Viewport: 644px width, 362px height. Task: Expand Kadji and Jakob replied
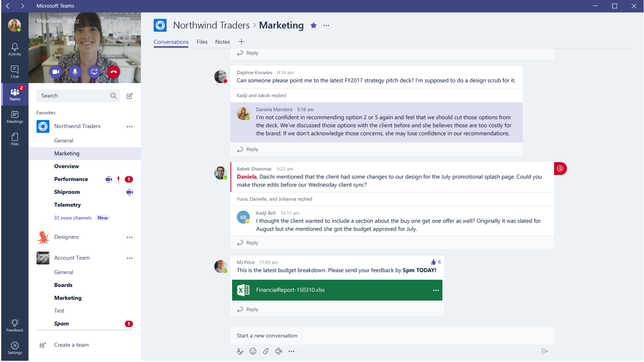[x=261, y=96]
